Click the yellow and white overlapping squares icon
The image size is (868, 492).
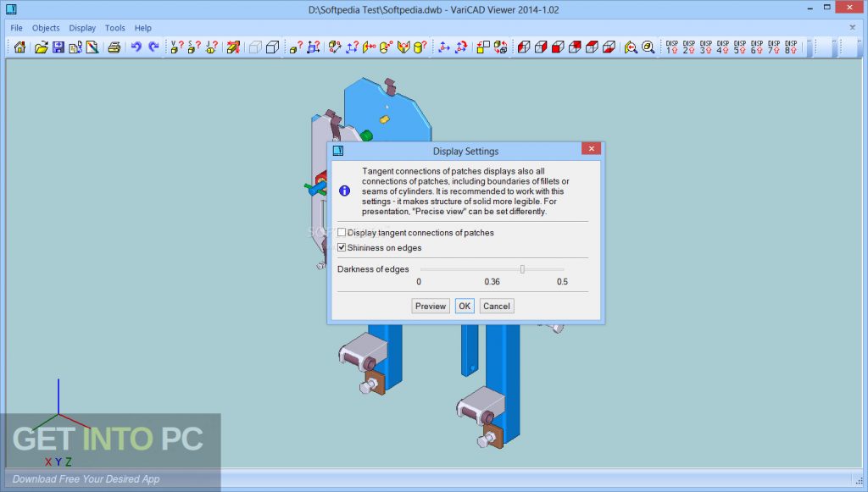483,47
